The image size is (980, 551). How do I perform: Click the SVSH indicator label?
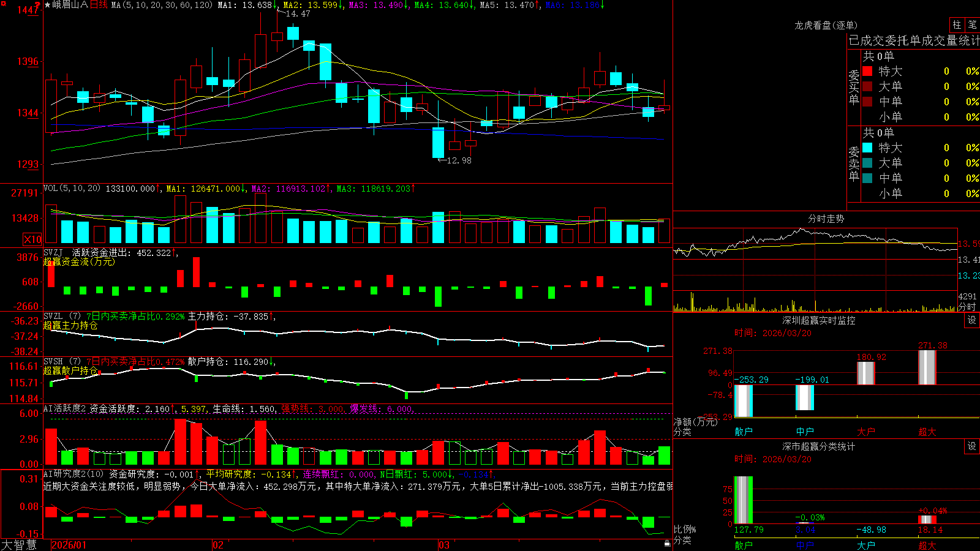[x=53, y=362]
